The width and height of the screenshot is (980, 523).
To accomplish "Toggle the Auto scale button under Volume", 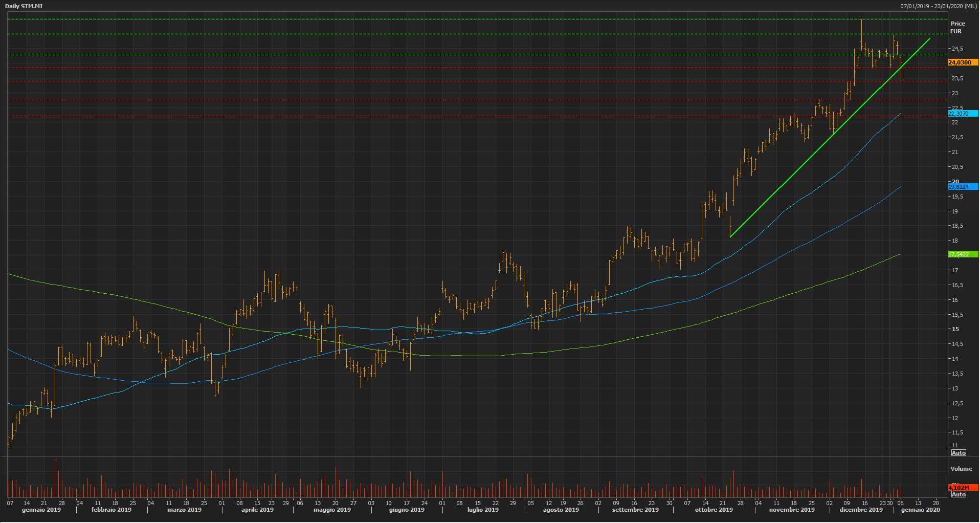I will point(958,494).
